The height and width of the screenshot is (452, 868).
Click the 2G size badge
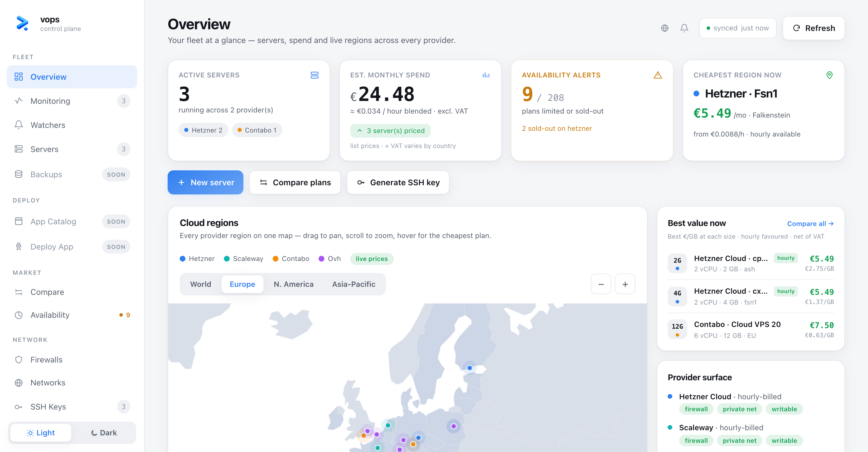(x=677, y=263)
